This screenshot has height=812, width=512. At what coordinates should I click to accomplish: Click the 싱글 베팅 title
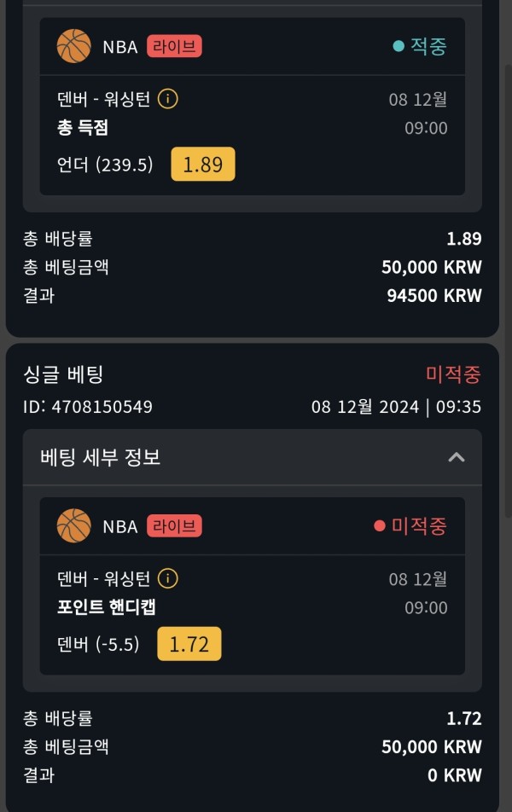point(63,374)
